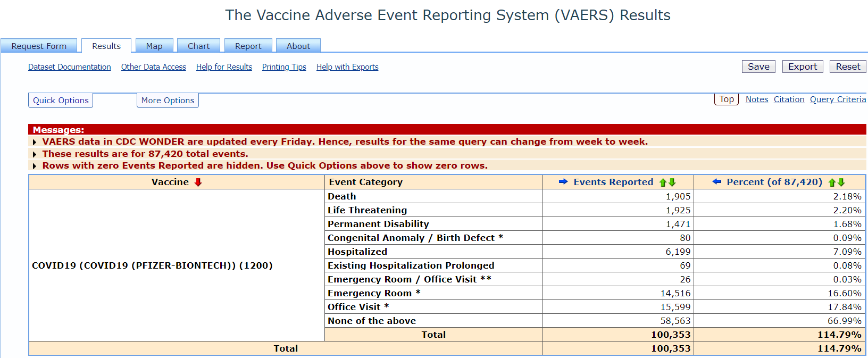Sort Percent column ascending with up arrow
The width and height of the screenshot is (868, 358).
click(x=832, y=182)
